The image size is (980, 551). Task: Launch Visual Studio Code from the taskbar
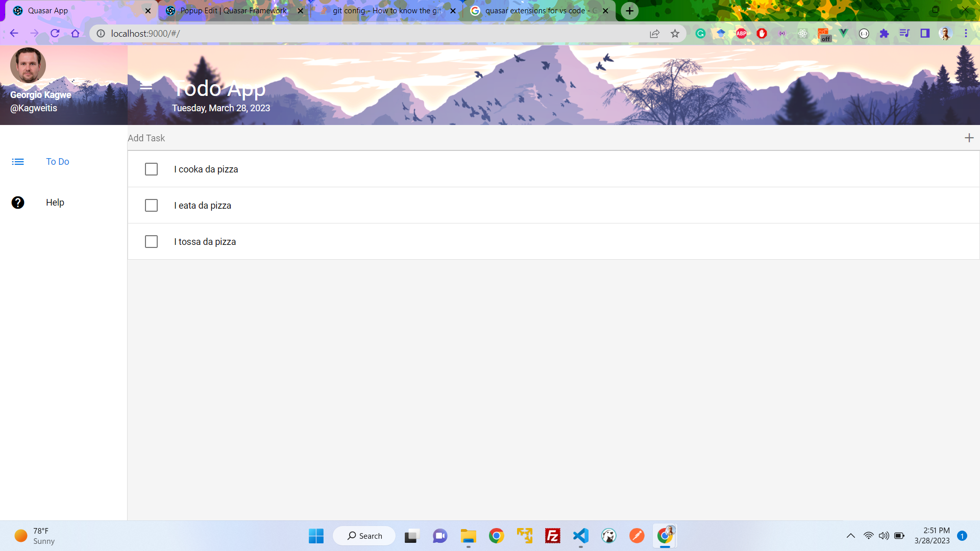pyautogui.click(x=581, y=536)
